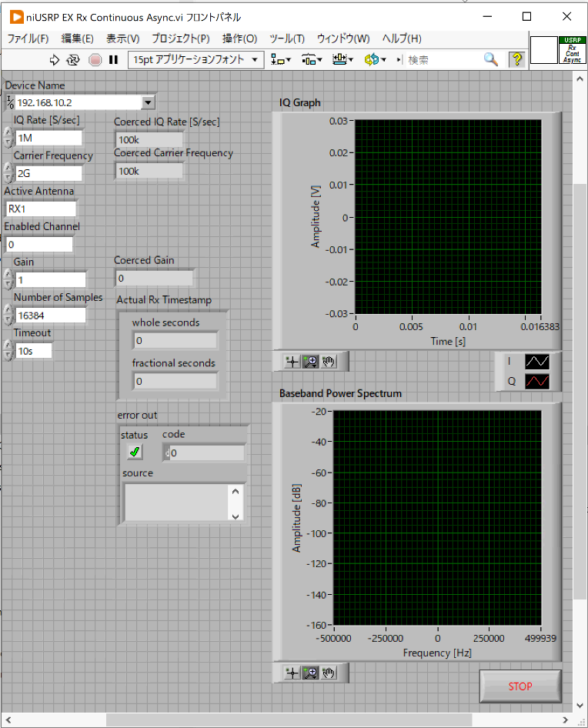Screen dimensions: 588x728
Task: Click the red STOP button
Action: click(x=520, y=686)
